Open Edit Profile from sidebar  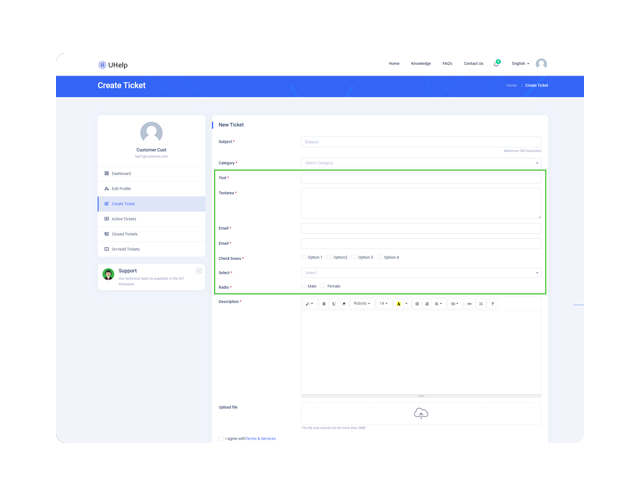point(151,189)
